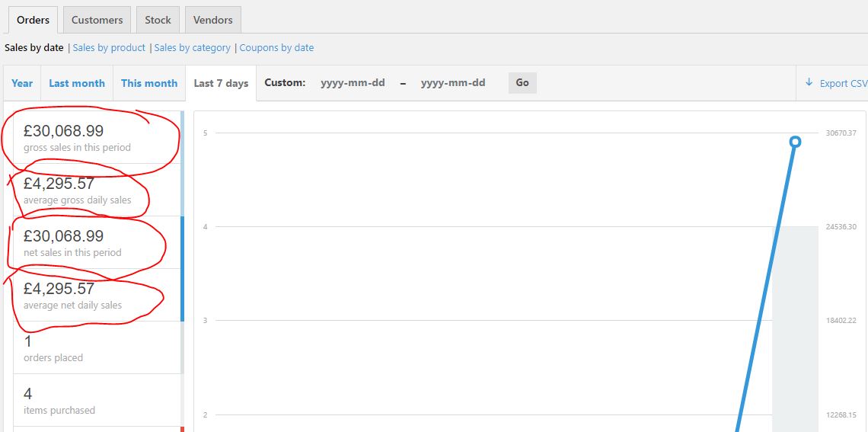Highlight the orders placed legend item

tap(97, 348)
